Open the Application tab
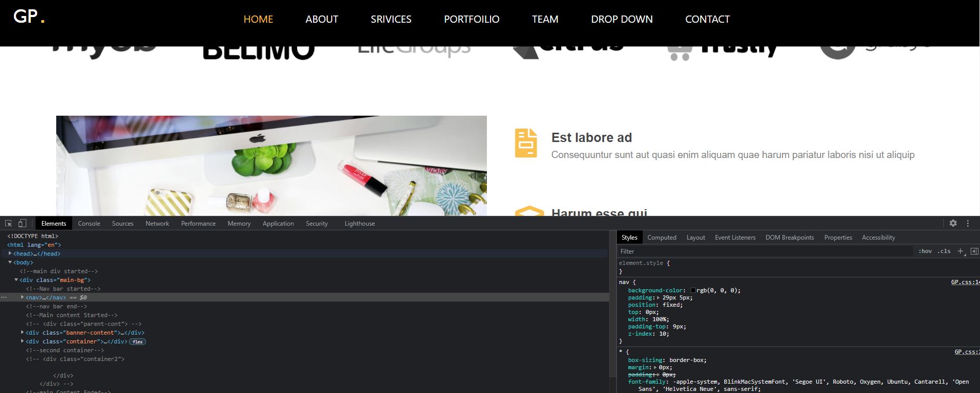 [278, 224]
